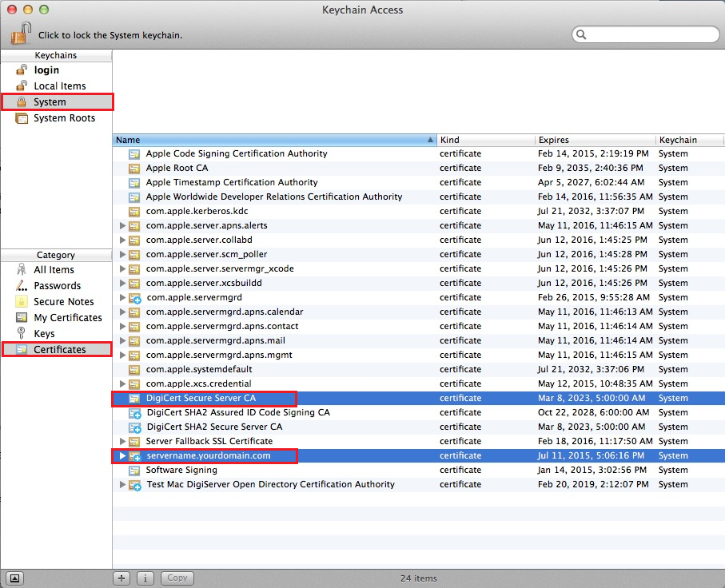Click the Copy button
The image size is (725, 588).
click(x=177, y=578)
